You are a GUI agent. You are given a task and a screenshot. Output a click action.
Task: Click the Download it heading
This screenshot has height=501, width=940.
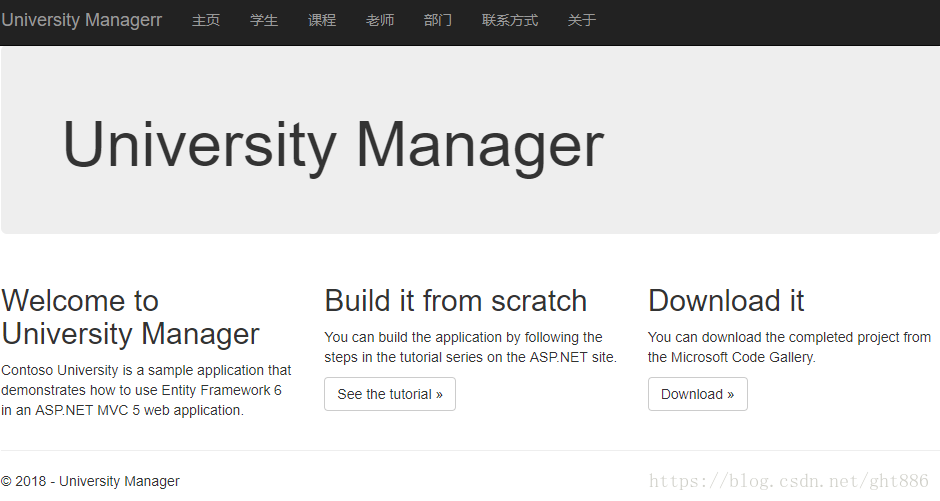(x=726, y=301)
